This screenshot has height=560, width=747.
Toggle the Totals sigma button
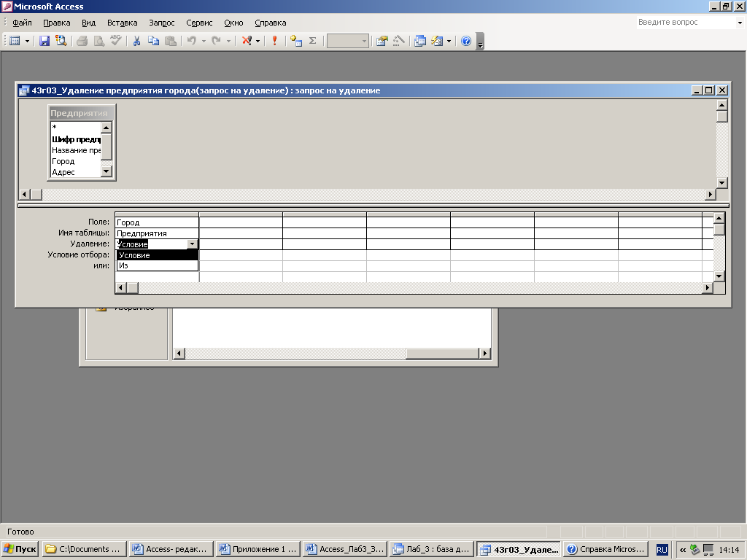pos(312,41)
